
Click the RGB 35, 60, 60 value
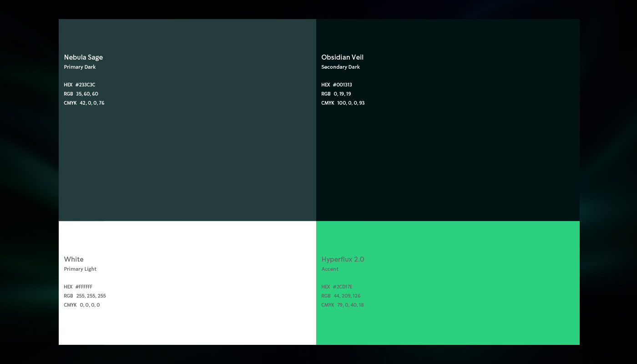click(81, 94)
